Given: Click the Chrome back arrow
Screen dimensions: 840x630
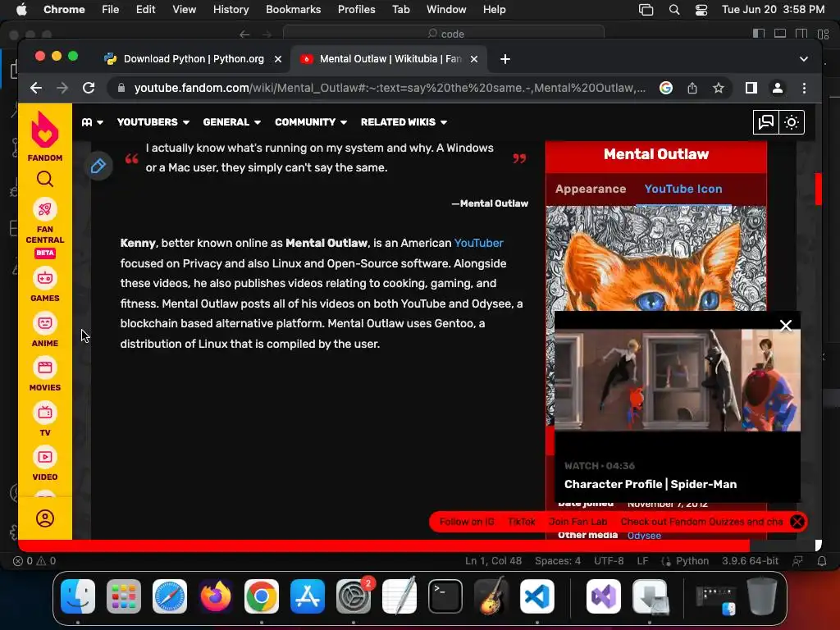Looking at the screenshot, I should 36,88.
